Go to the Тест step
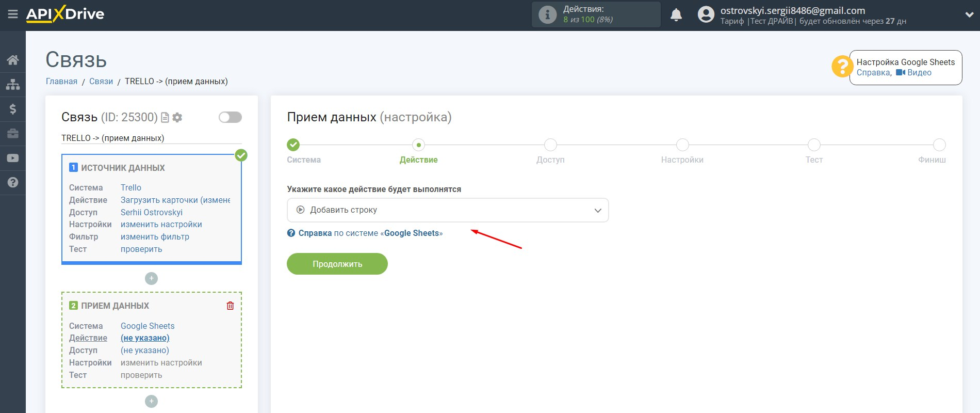 tap(814, 145)
